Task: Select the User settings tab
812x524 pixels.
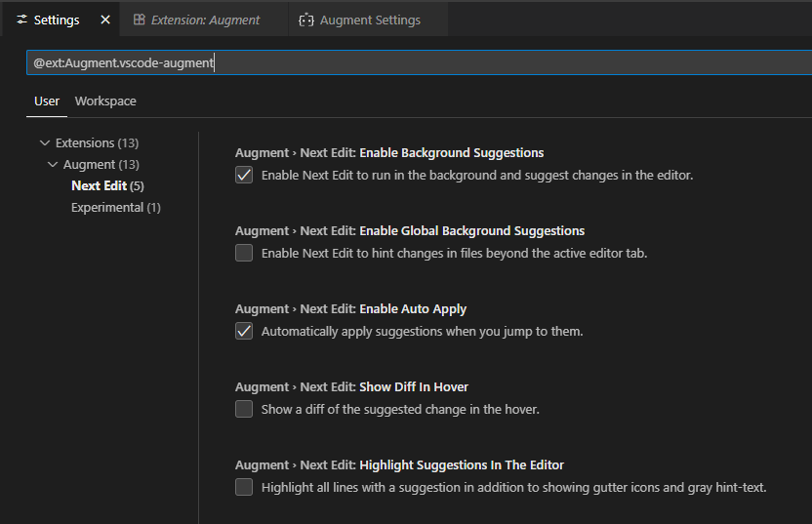Action: (47, 101)
